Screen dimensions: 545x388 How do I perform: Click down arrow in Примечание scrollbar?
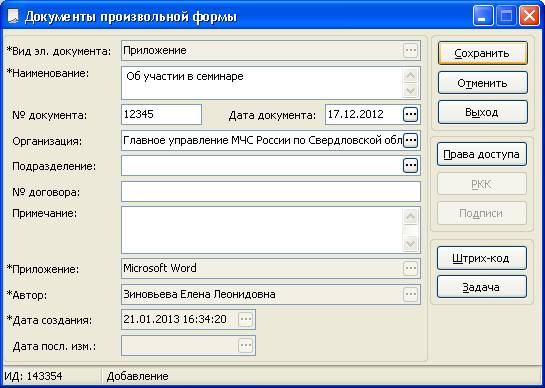(x=410, y=243)
